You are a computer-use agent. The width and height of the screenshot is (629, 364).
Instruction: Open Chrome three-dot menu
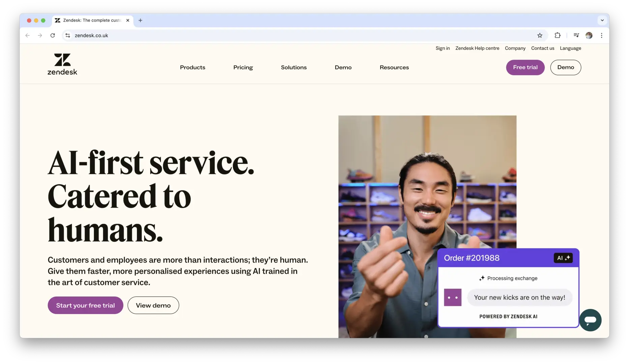(601, 35)
